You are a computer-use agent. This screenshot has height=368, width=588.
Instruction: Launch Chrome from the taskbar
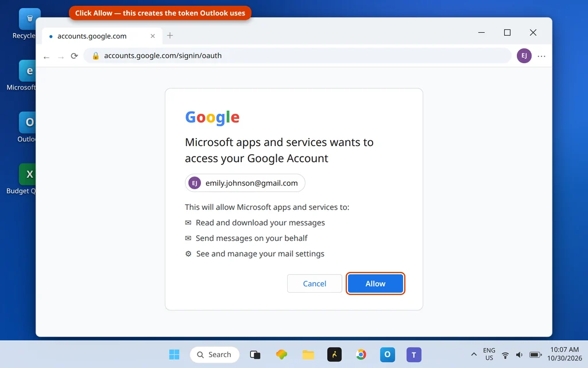[361, 354]
